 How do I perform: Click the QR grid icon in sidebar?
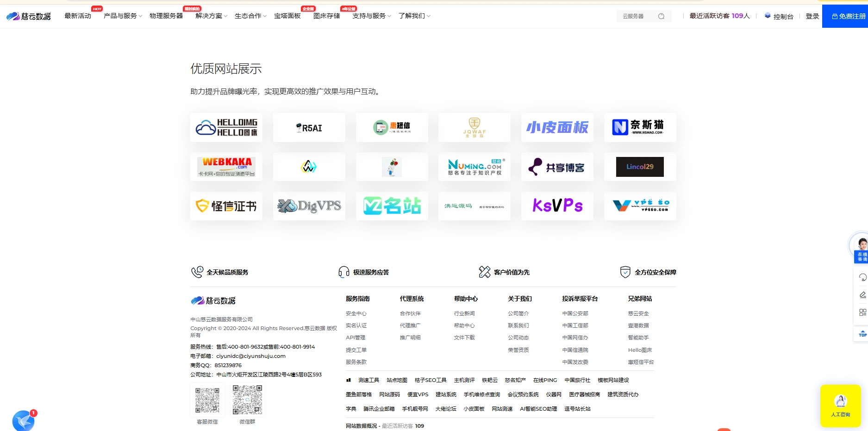pos(862,312)
